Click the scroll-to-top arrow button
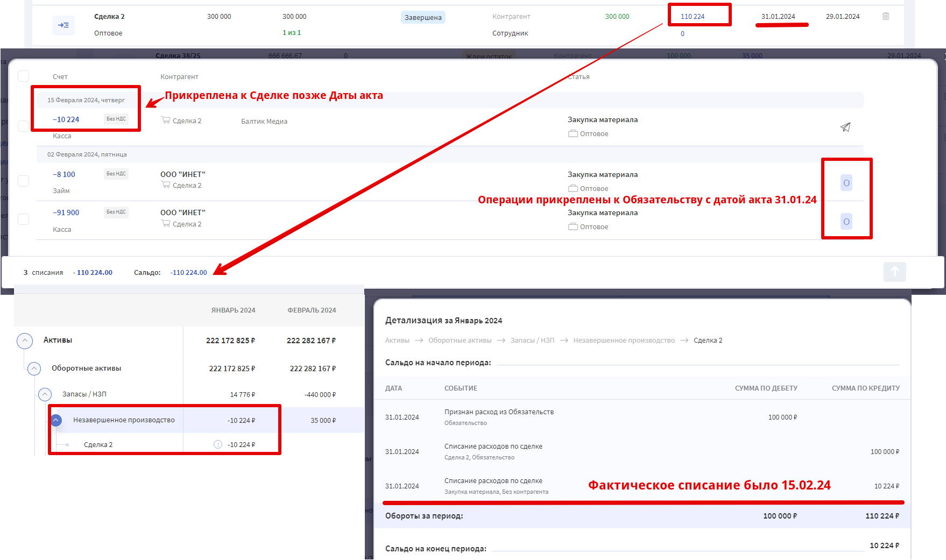The height and width of the screenshot is (560, 946). coord(894,272)
